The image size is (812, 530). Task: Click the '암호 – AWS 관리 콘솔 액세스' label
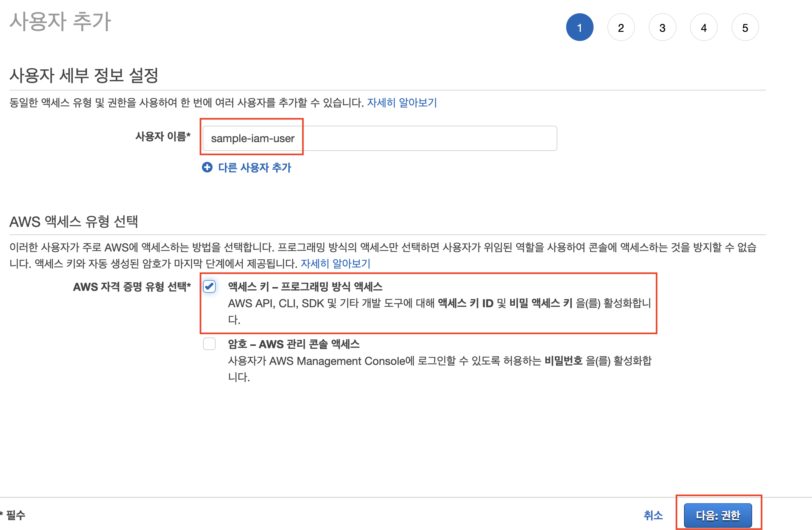294,344
